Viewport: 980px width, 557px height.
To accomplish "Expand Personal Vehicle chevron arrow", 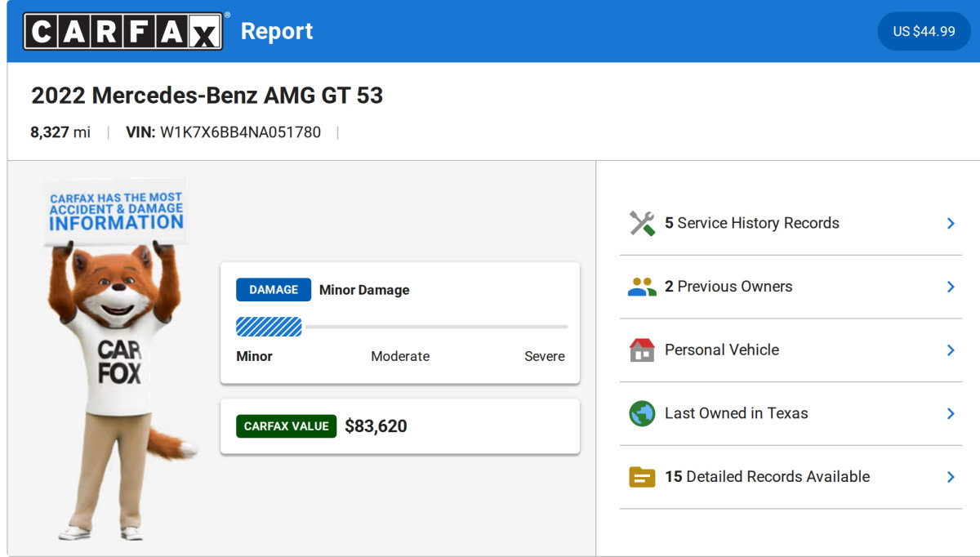I will coord(951,350).
